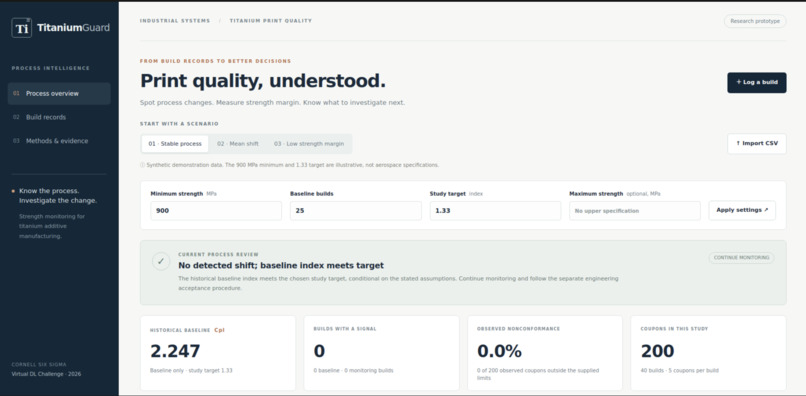Select the Stable process scenario tab
The image size is (806, 396).
point(175,144)
